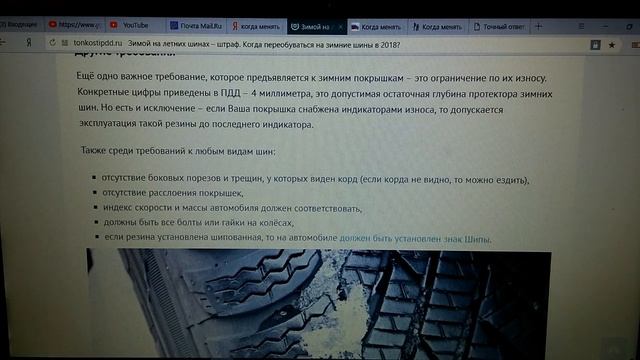This screenshot has height=360, width=640.
Task: Click bullet 'индекс скорости и массы автомобиля должен соответствовать'
Action: [232, 208]
